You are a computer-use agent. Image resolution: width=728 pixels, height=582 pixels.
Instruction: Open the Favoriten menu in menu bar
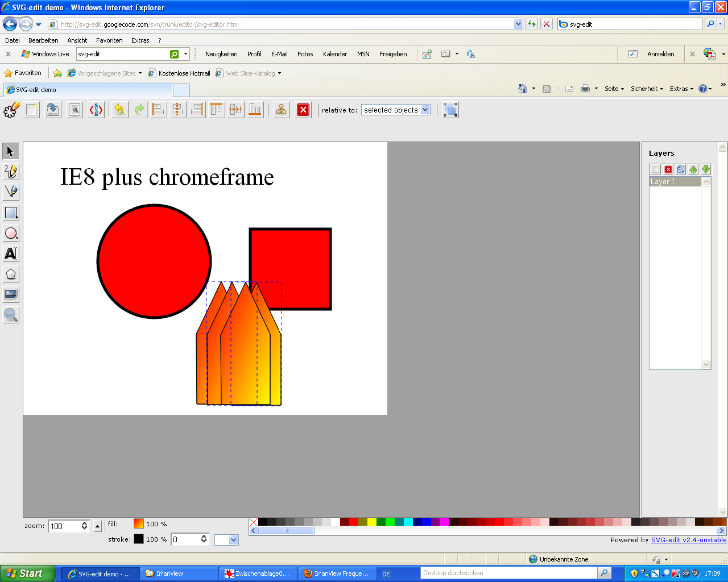click(x=109, y=40)
